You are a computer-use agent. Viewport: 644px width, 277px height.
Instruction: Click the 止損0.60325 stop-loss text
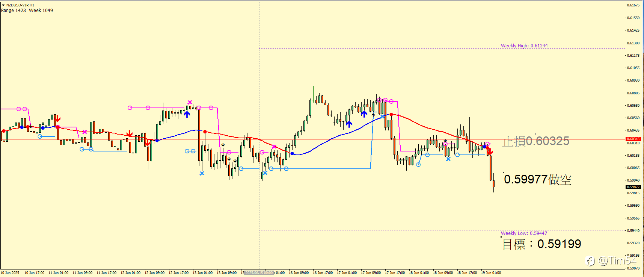[x=536, y=141]
